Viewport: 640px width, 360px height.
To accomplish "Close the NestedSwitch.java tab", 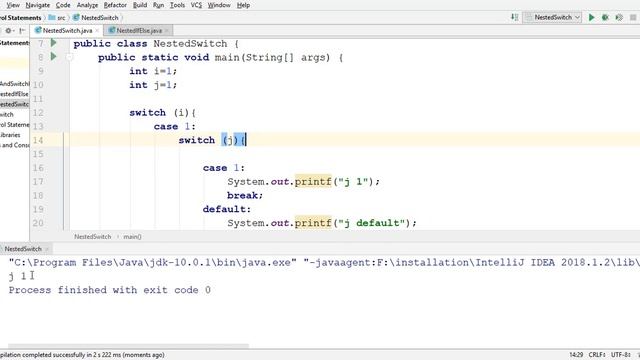I will pyautogui.click(x=97, y=31).
